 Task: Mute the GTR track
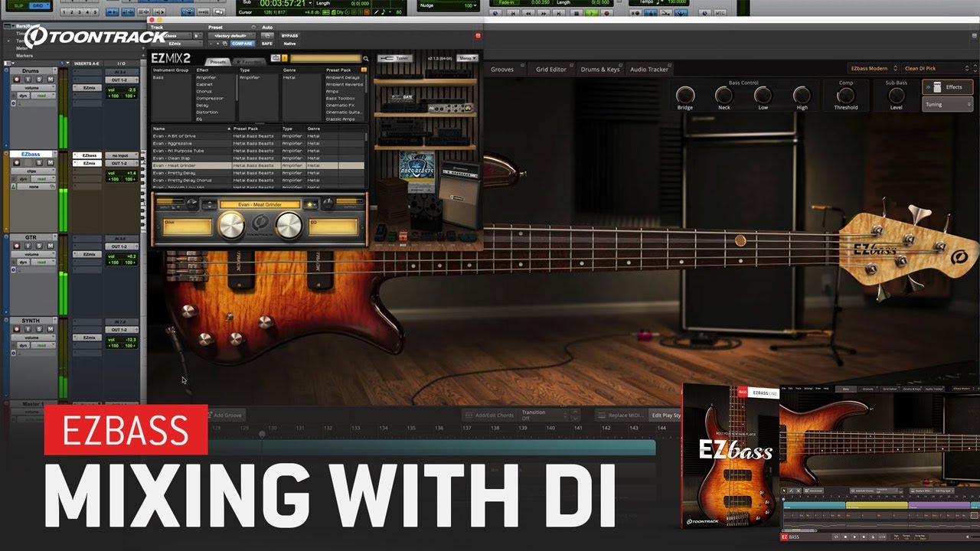51,245
